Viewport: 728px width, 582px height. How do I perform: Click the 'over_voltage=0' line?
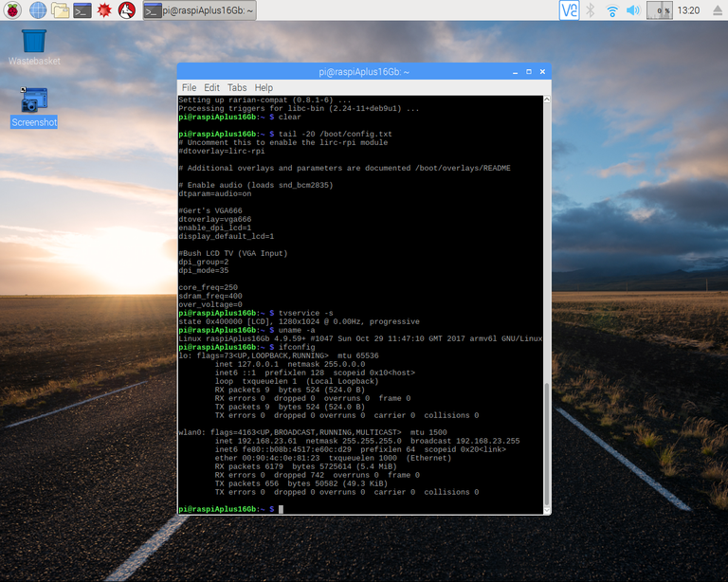click(x=210, y=304)
